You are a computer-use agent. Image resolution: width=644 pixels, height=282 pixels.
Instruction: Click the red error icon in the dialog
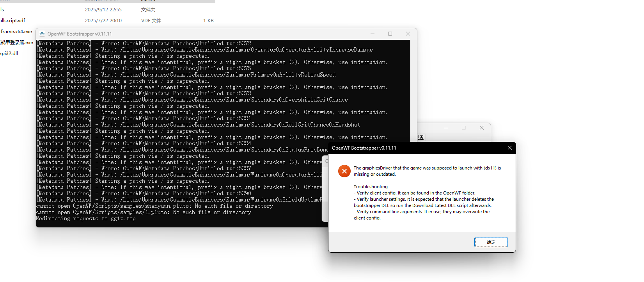tap(344, 171)
